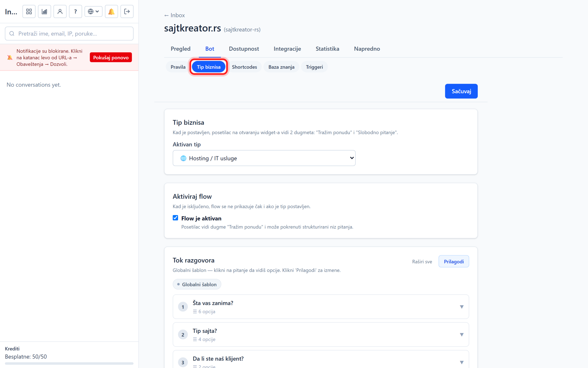Switch to the Pregled tab

pos(181,49)
